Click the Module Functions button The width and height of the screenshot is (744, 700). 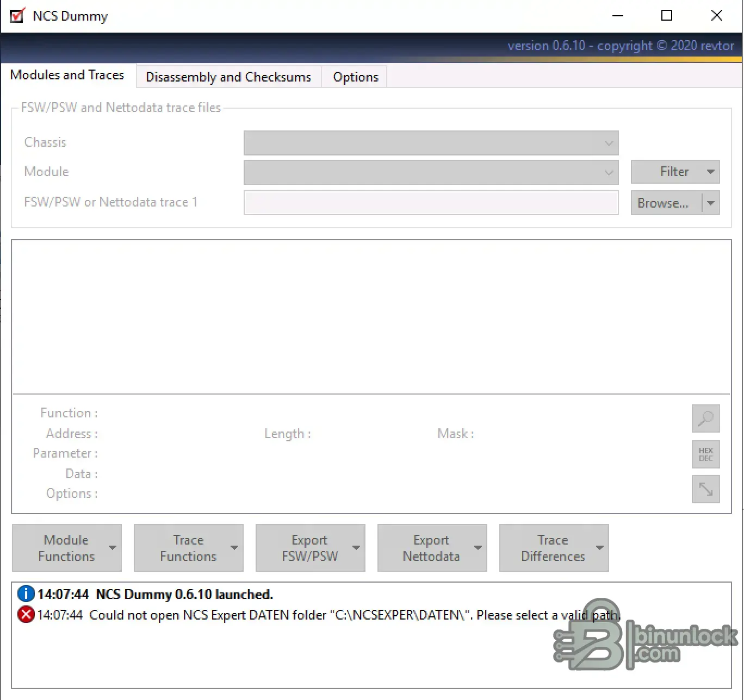(x=66, y=548)
